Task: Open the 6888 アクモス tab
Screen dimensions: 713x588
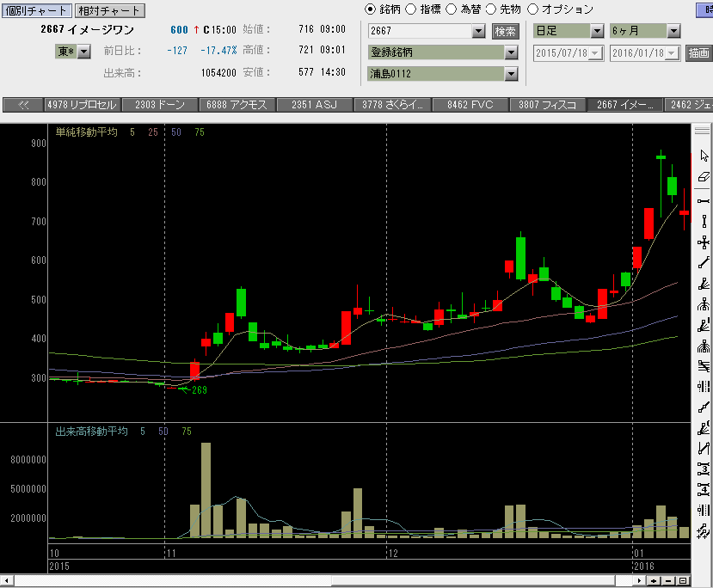Action: pyautogui.click(x=237, y=105)
